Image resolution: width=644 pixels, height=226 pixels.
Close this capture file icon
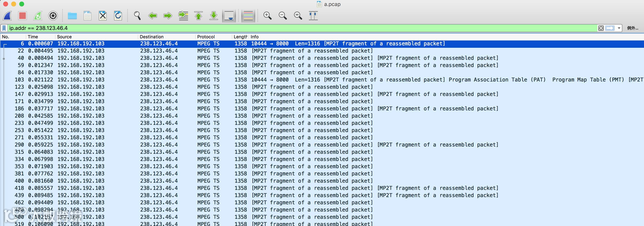tap(103, 16)
